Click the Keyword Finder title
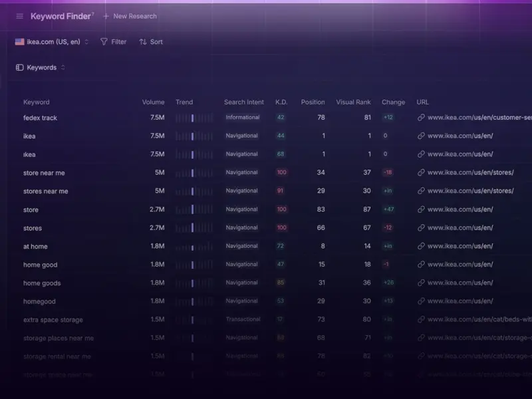This screenshot has width=532, height=399. point(61,16)
